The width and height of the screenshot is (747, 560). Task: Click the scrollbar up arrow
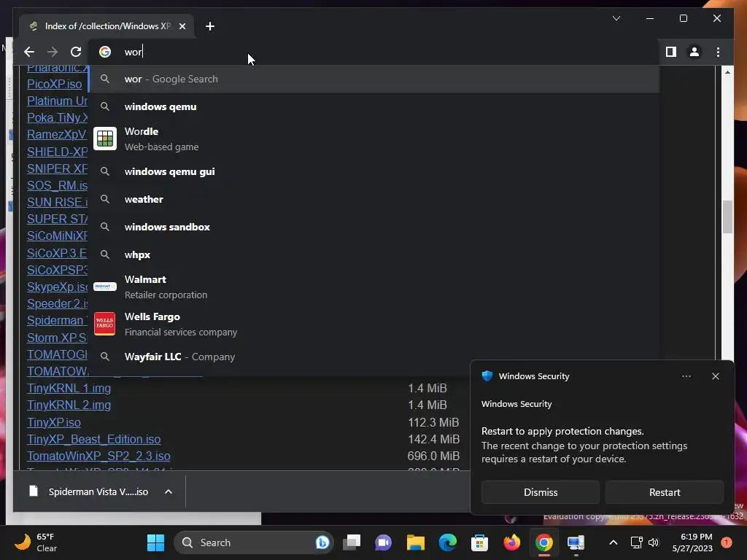pyautogui.click(x=727, y=72)
